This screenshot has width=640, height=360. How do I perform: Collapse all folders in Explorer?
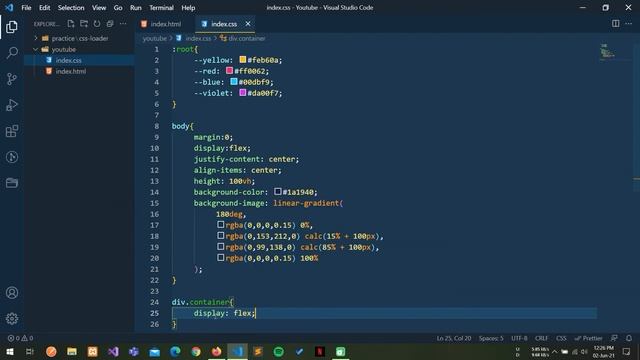[x=110, y=24]
